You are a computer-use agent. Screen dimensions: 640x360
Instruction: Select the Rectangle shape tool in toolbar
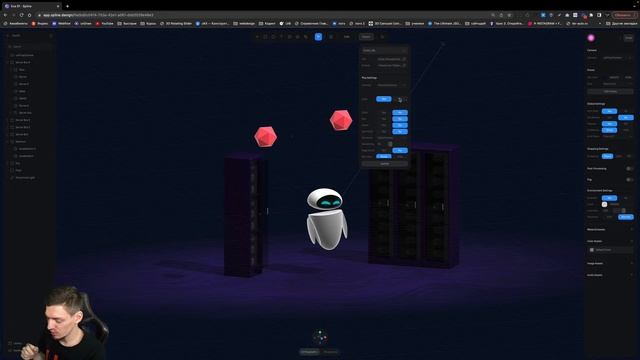[x=265, y=37]
